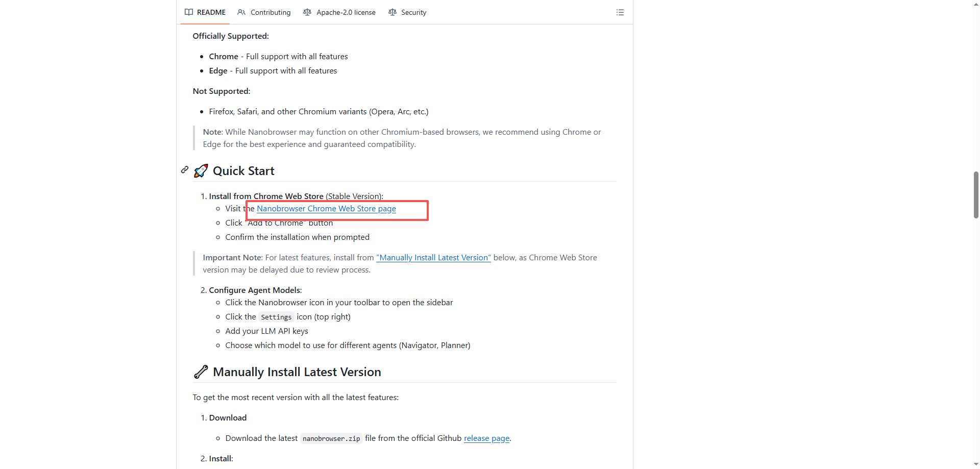
Task: Click "Confirm the installation when prompted" line
Action: [297, 237]
